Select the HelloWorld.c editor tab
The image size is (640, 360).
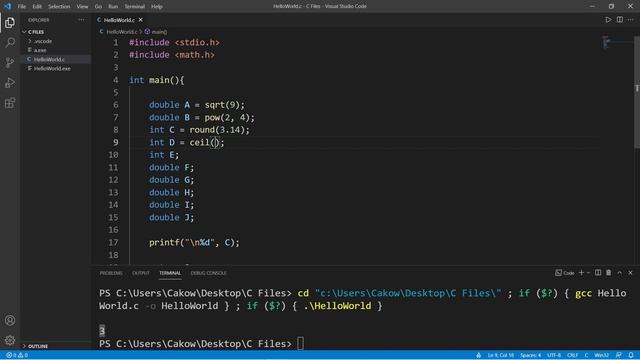119,20
